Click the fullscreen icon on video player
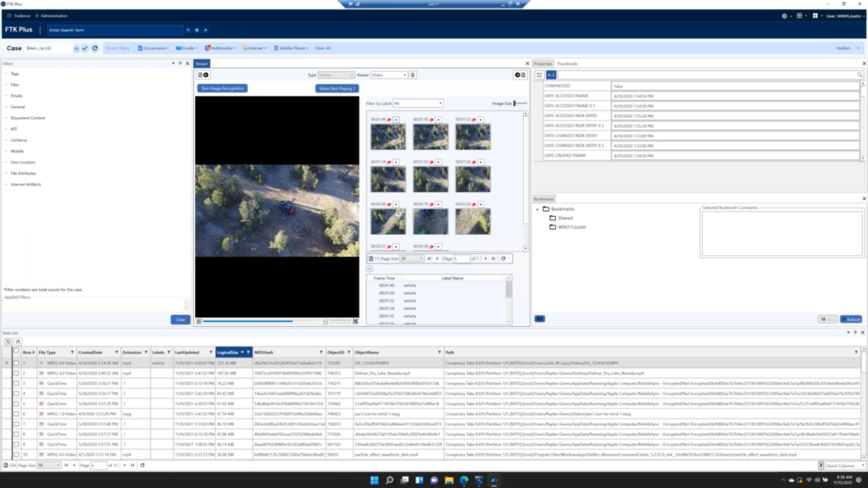 coord(355,321)
